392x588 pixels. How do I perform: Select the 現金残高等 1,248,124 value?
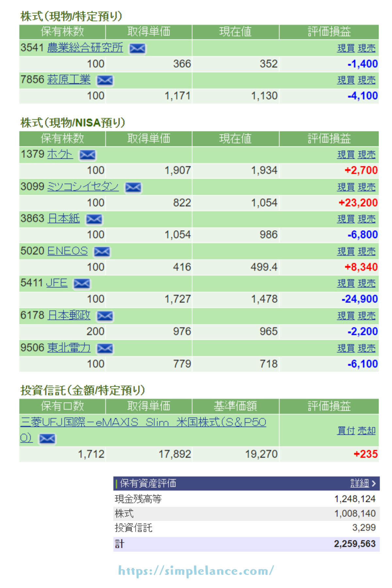pos(355,499)
